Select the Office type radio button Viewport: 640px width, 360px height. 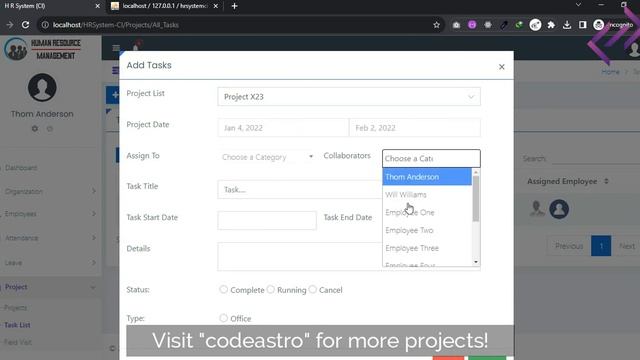tap(223, 318)
